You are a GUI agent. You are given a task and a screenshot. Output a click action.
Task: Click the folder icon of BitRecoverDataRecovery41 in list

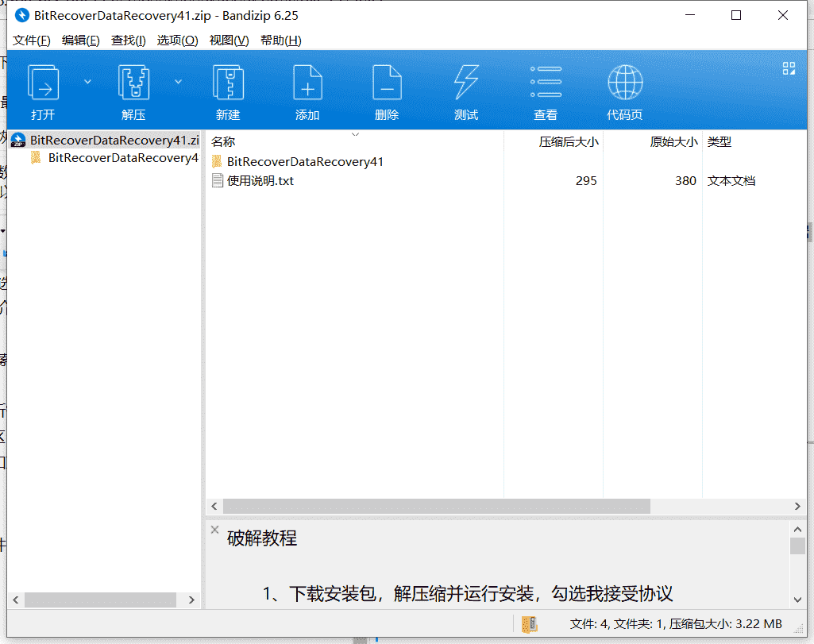tap(217, 161)
